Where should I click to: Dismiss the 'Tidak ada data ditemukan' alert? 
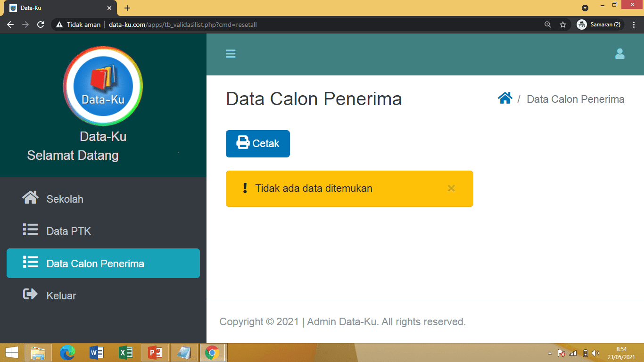451,188
